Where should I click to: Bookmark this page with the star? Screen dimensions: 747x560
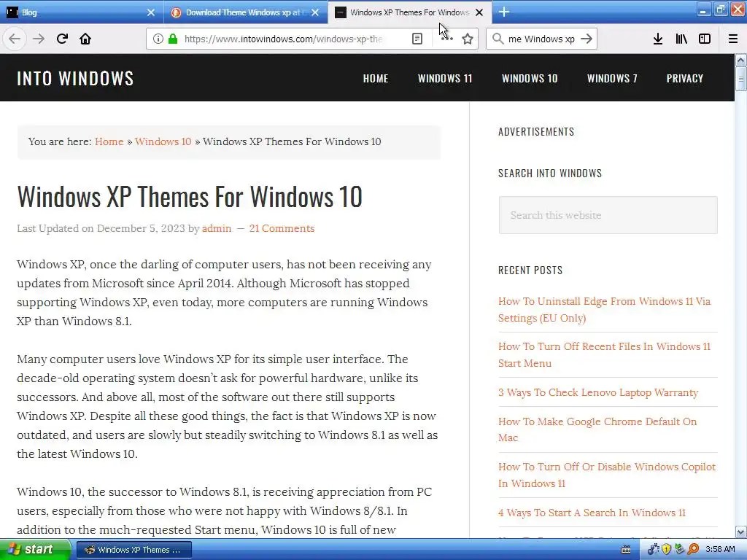pyautogui.click(x=468, y=39)
